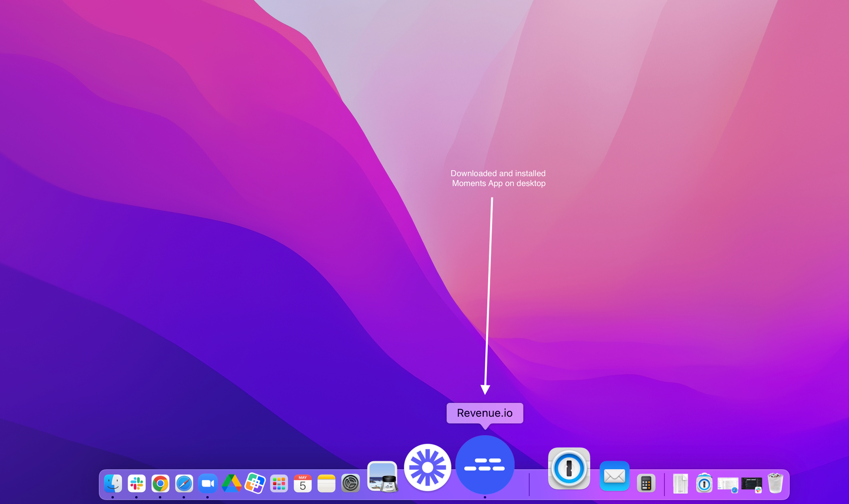Open the Notes app
This screenshot has height=504, width=849.
click(x=327, y=484)
